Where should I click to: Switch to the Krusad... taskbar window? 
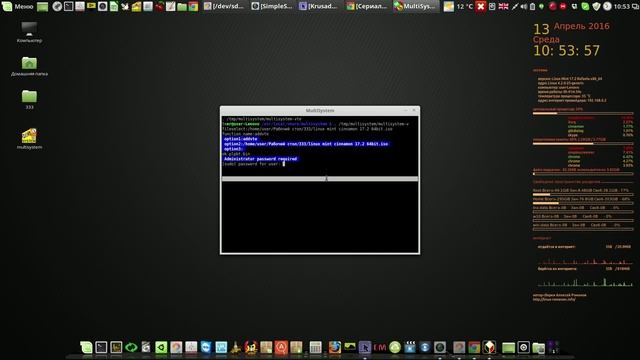[x=319, y=6]
